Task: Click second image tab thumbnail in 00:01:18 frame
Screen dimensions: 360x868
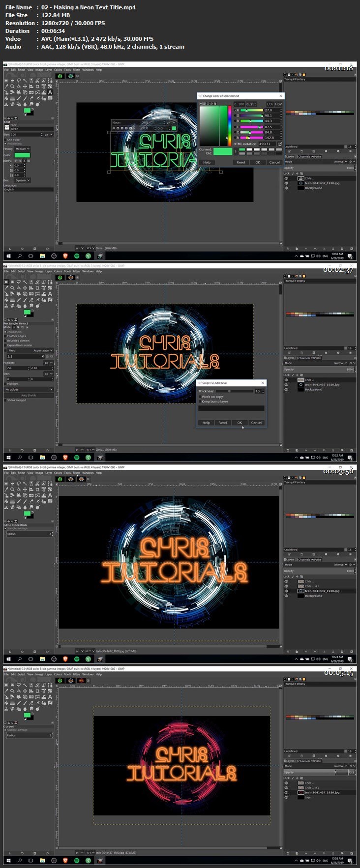Action: coord(71,76)
